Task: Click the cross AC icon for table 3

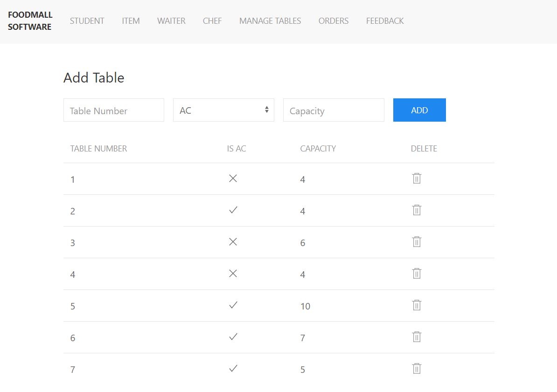Action: [x=233, y=242]
